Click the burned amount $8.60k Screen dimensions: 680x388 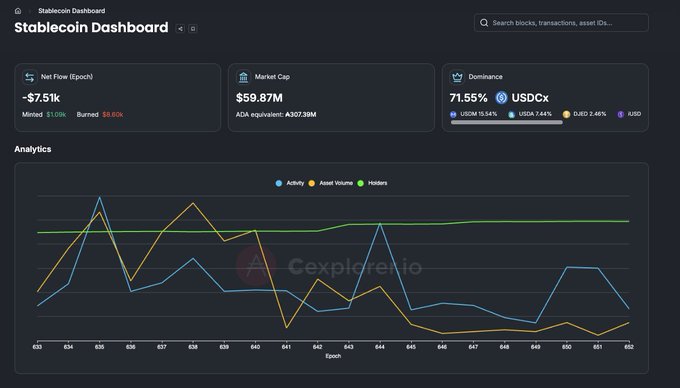113,115
